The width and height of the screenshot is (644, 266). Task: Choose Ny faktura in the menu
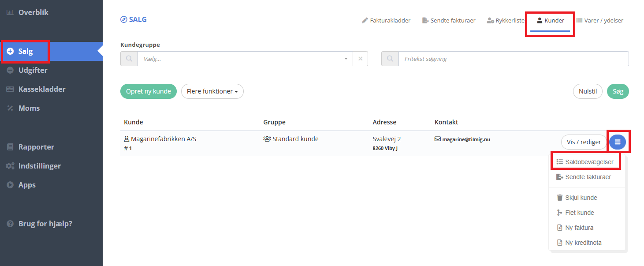tap(579, 228)
